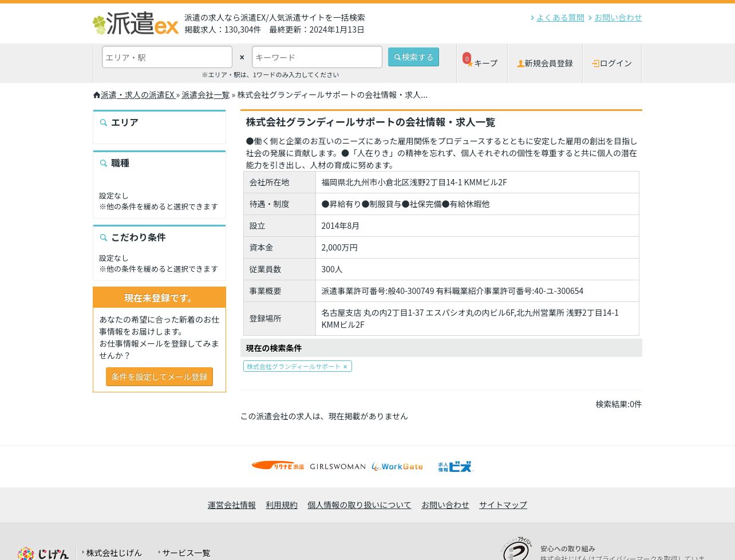
Task: Click the 昇給有り benefits cell
Action: (x=477, y=204)
